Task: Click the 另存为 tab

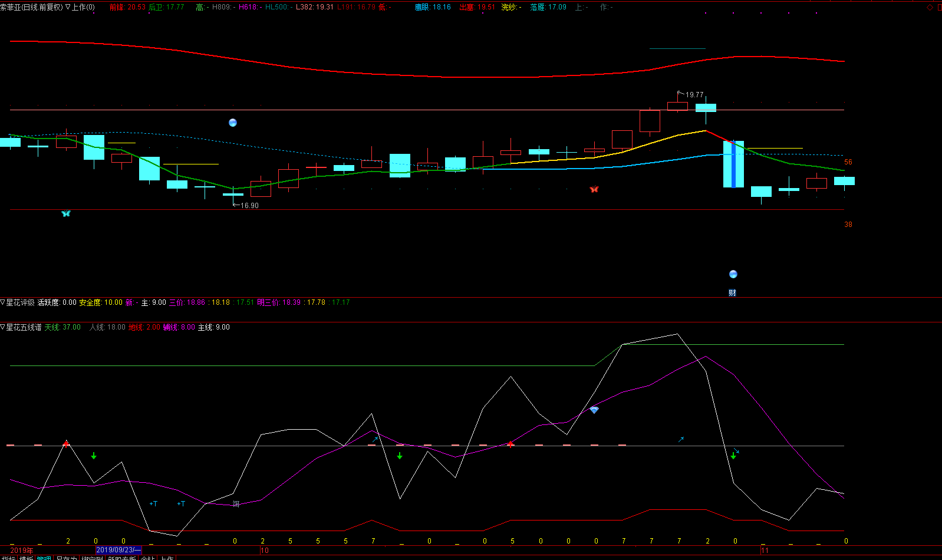Action: [67, 558]
